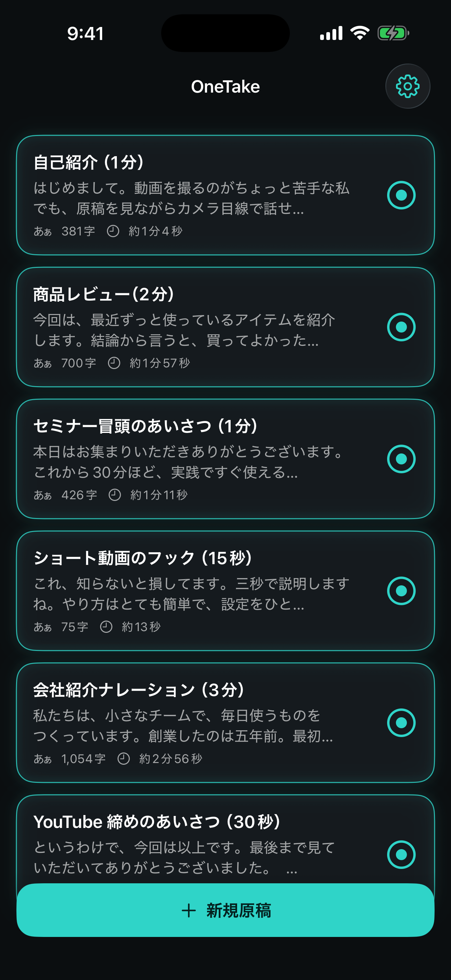451x980 pixels.
Task: Tap record icon on 会社紹介ナレーション script
Action: pyautogui.click(x=401, y=723)
